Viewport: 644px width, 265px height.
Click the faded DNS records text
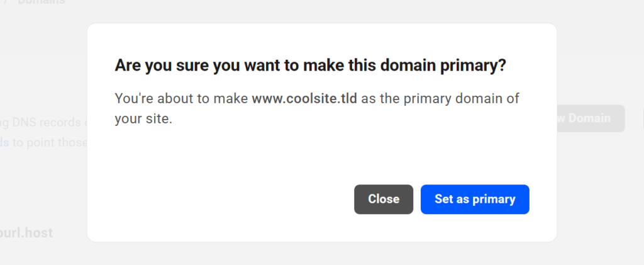coord(47,123)
